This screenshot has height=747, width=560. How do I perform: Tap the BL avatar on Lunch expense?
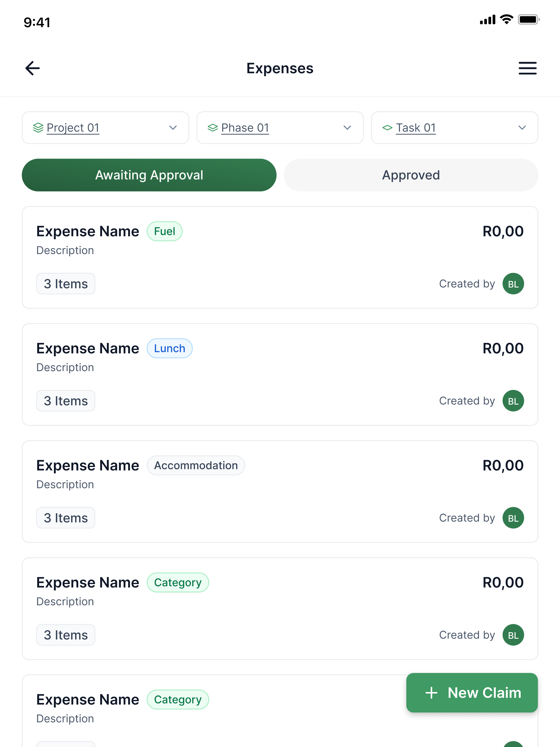pos(513,401)
